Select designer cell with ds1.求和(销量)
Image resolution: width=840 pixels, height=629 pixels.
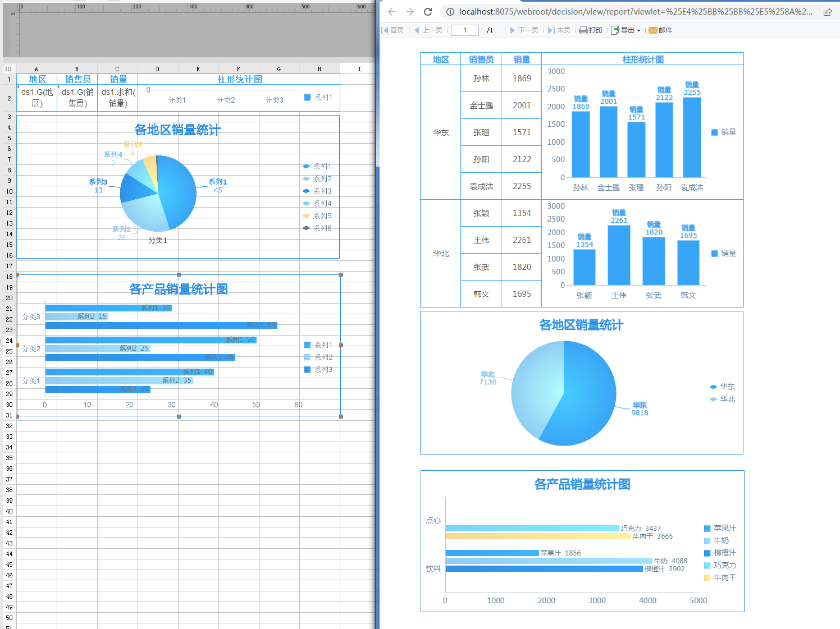118,98
